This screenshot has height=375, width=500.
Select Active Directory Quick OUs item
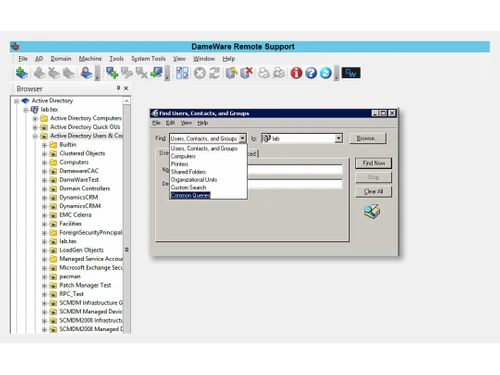pos(85,127)
